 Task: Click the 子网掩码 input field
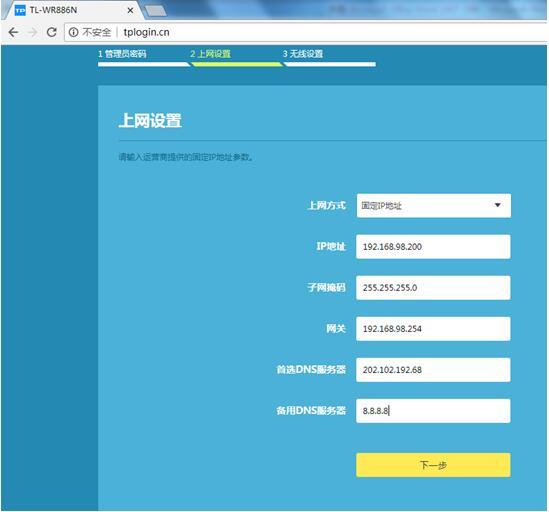433,288
